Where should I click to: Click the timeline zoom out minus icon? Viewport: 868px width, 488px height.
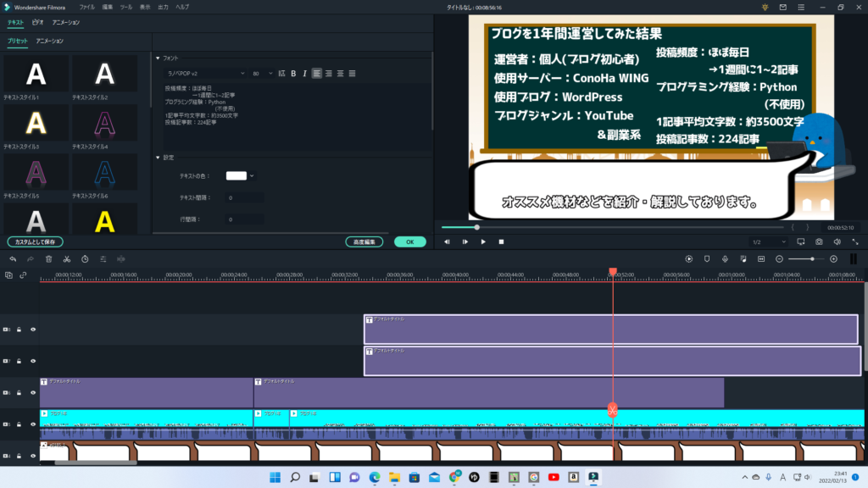pos(780,259)
